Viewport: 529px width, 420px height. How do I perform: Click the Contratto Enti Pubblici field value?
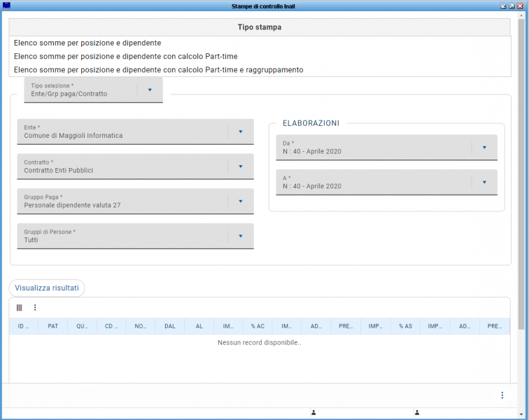[x=58, y=171]
